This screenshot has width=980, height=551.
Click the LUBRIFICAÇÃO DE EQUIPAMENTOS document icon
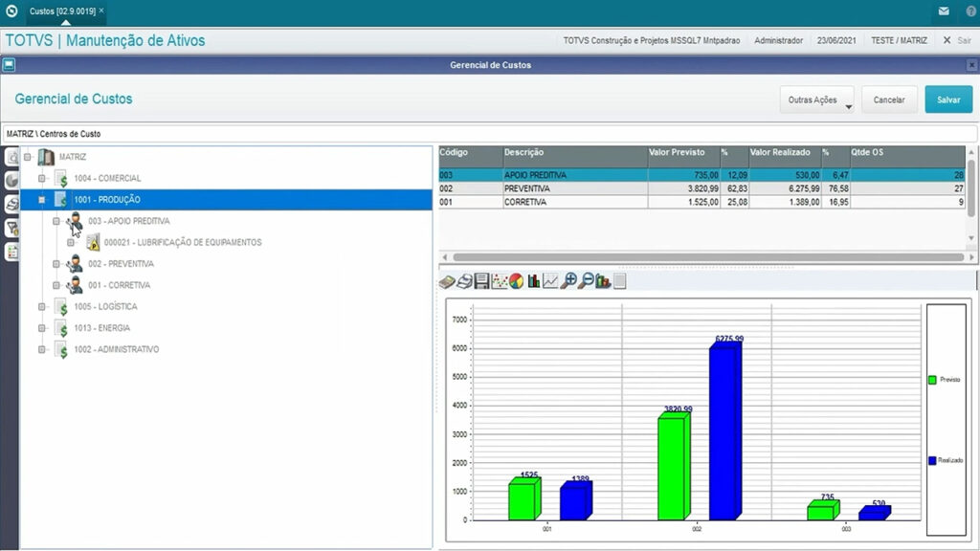coord(93,242)
